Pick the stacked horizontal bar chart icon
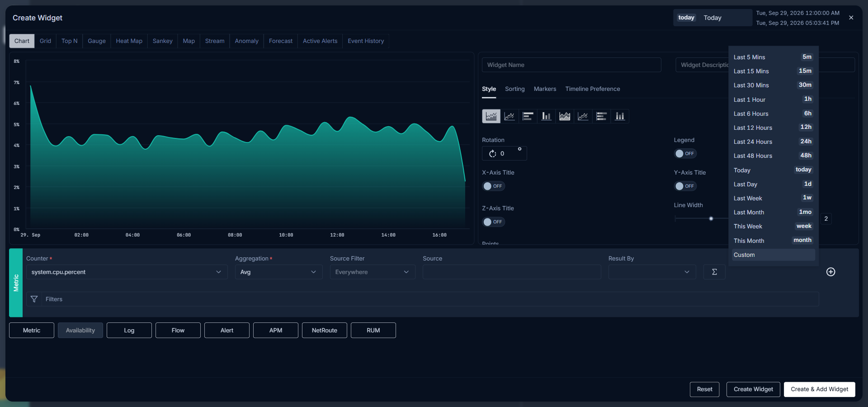The width and height of the screenshot is (868, 407). tap(601, 116)
